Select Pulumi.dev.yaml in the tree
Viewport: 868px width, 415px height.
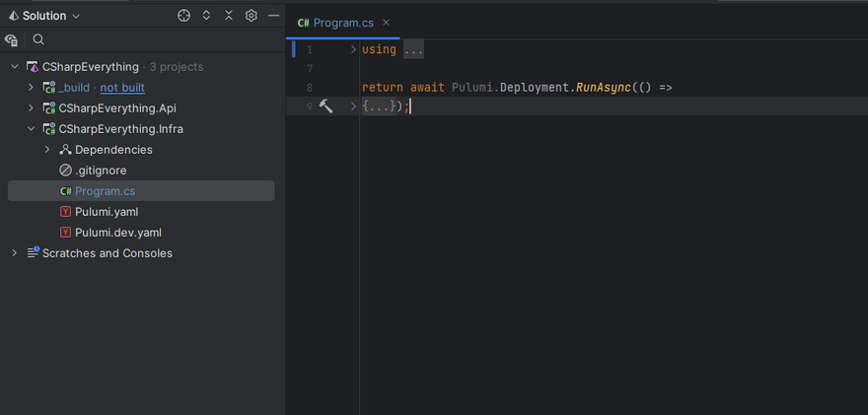117,233
